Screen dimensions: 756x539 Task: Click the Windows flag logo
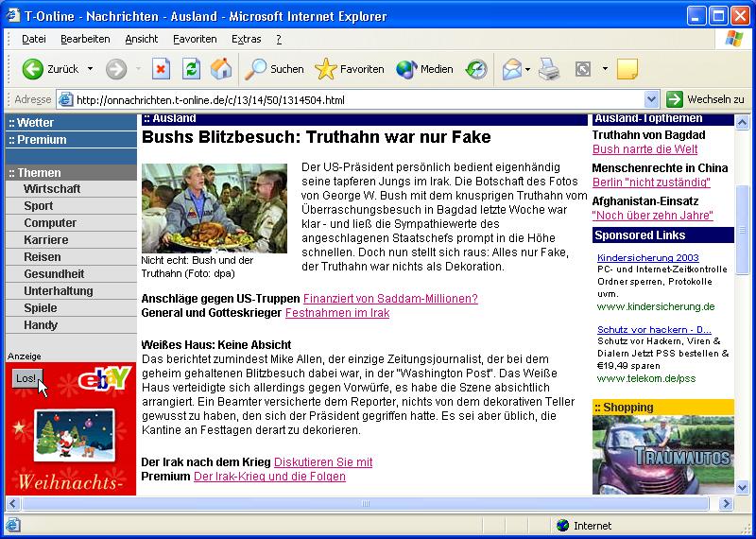click(x=734, y=39)
